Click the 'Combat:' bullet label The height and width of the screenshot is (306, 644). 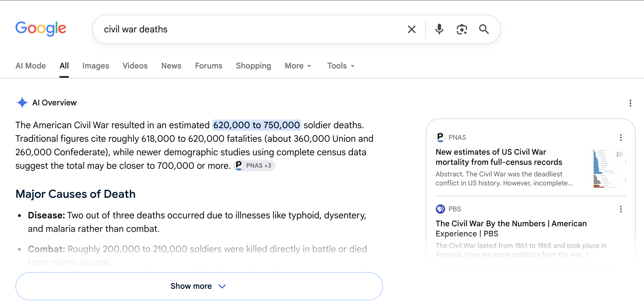[x=47, y=249]
